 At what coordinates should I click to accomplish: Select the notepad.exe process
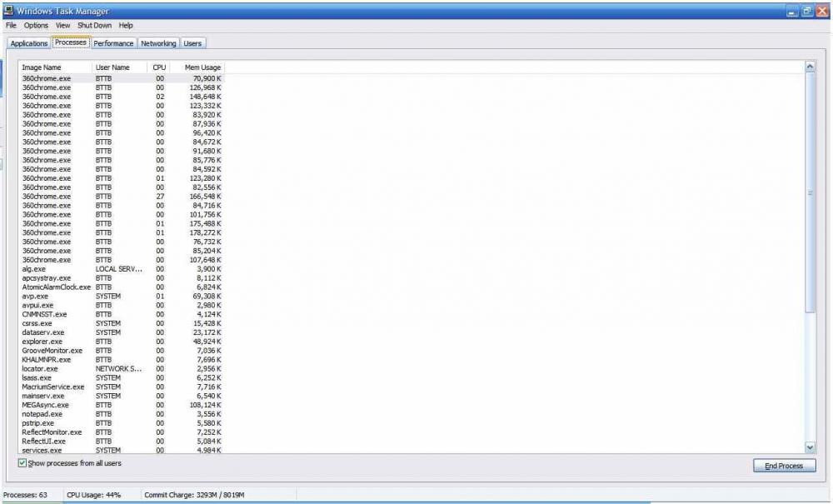coord(122,414)
